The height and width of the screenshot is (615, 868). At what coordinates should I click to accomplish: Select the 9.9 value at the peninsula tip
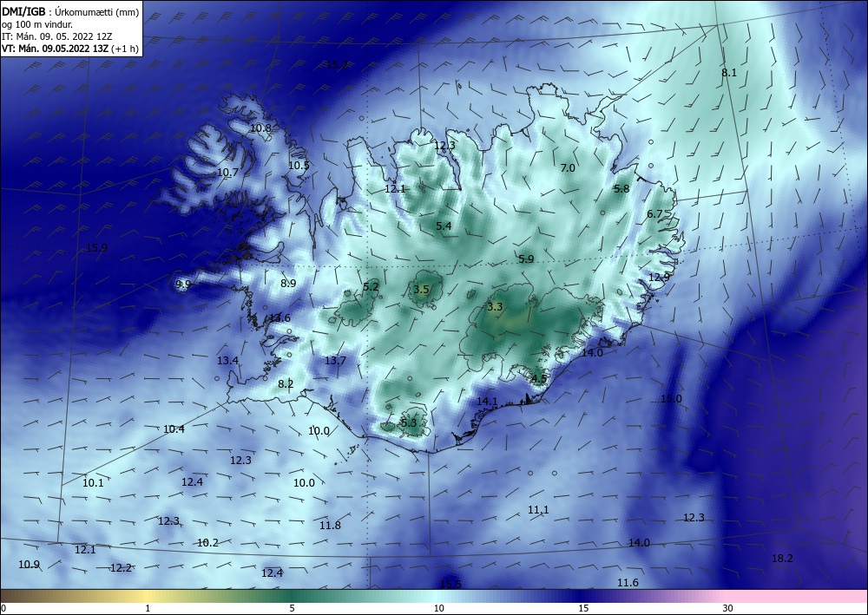pyautogui.click(x=183, y=285)
